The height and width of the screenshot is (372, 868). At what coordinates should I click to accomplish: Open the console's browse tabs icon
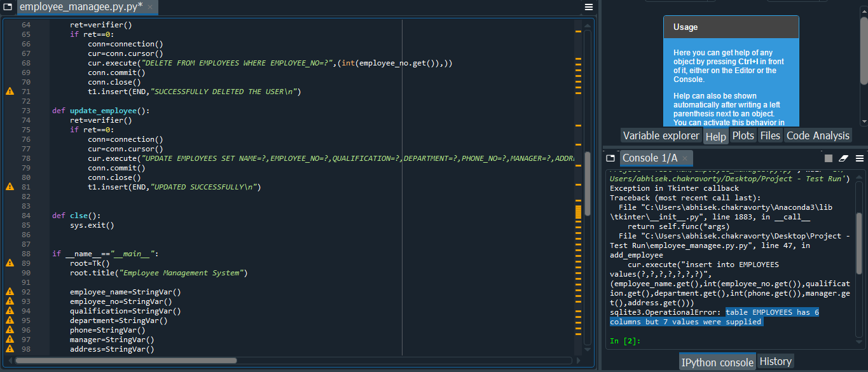pos(610,158)
